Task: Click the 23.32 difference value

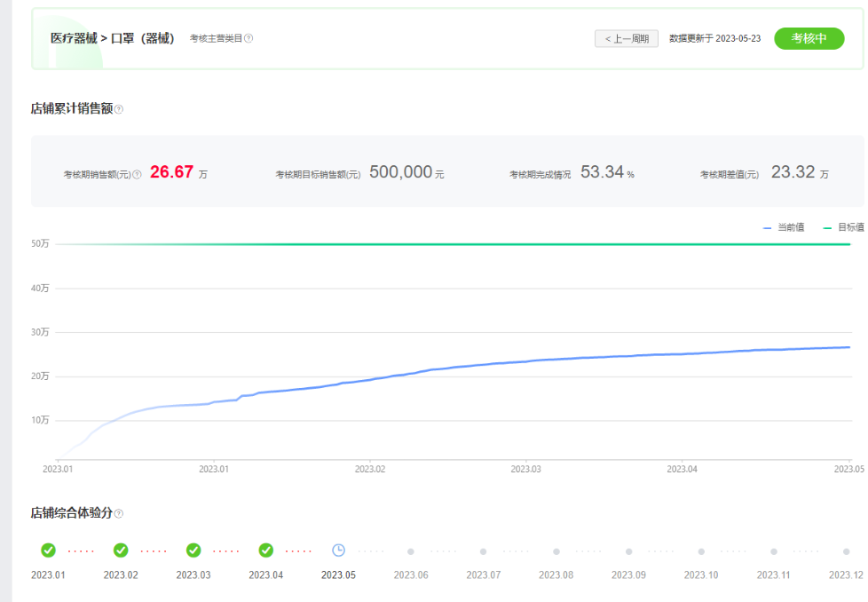Action: [793, 171]
